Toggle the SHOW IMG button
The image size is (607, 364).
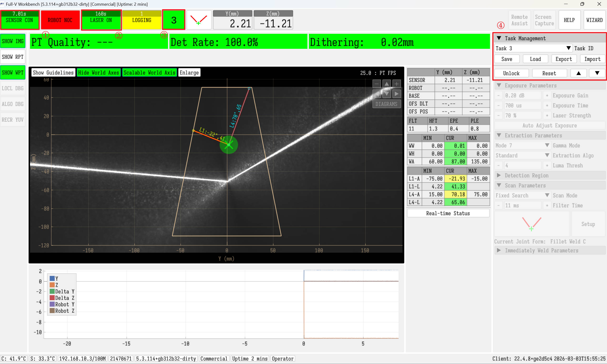point(13,41)
